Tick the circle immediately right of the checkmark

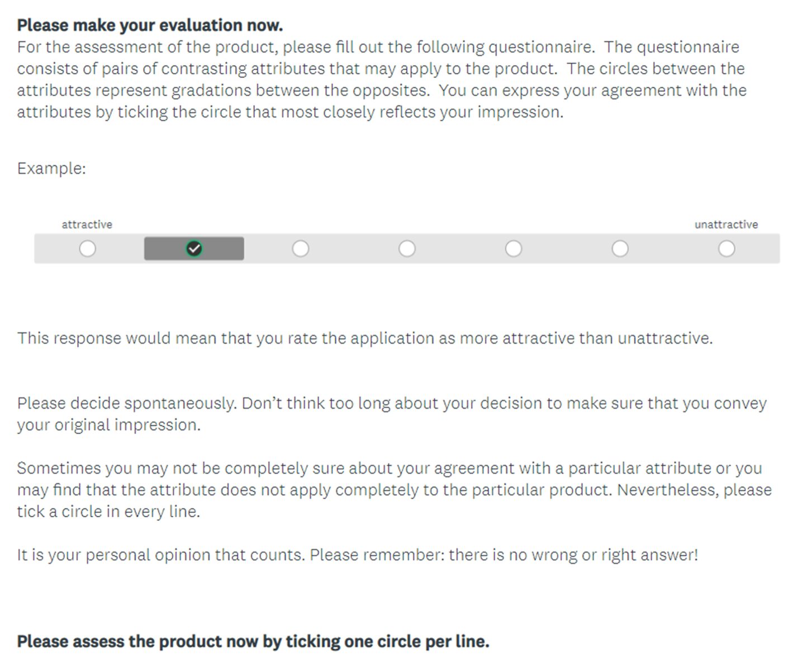(301, 248)
